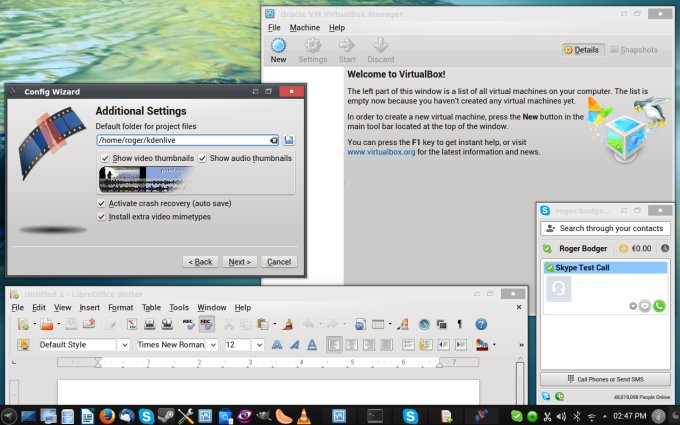
Task: Expand the Times New Roman font dropdown
Action: click(x=213, y=345)
